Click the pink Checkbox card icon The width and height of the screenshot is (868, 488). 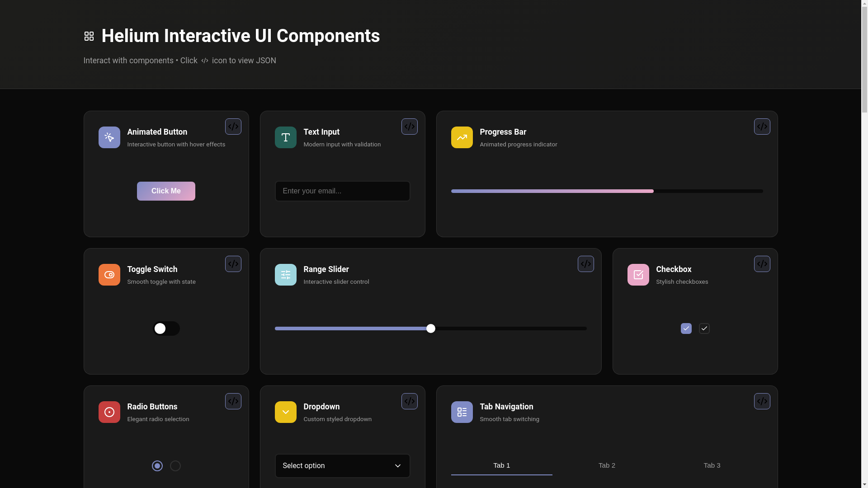point(638,275)
